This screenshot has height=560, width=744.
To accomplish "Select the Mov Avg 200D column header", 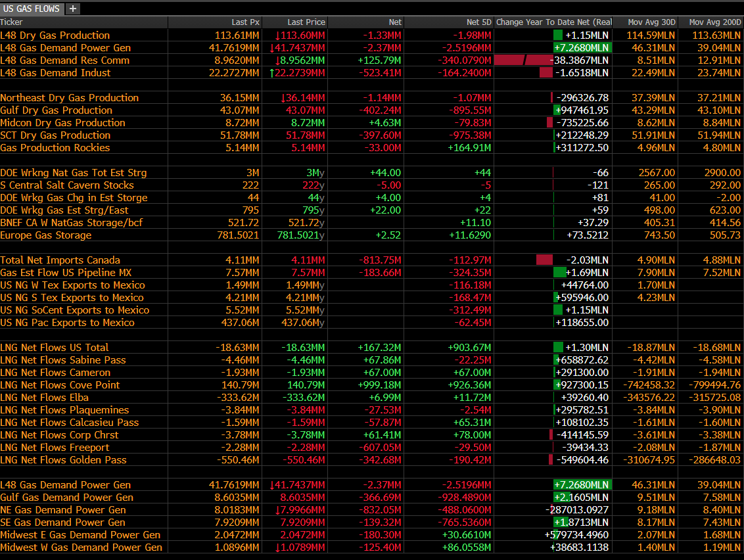I will 714,22.
